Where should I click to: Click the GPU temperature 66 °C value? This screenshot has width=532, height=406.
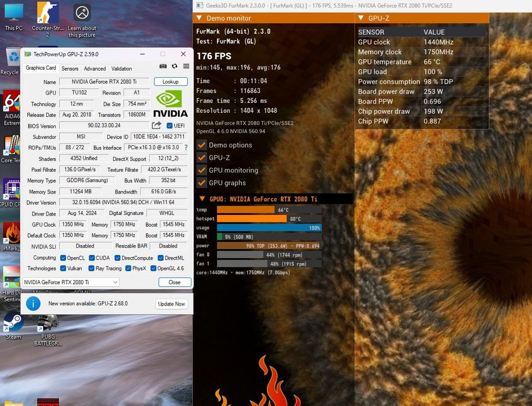click(432, 62)
